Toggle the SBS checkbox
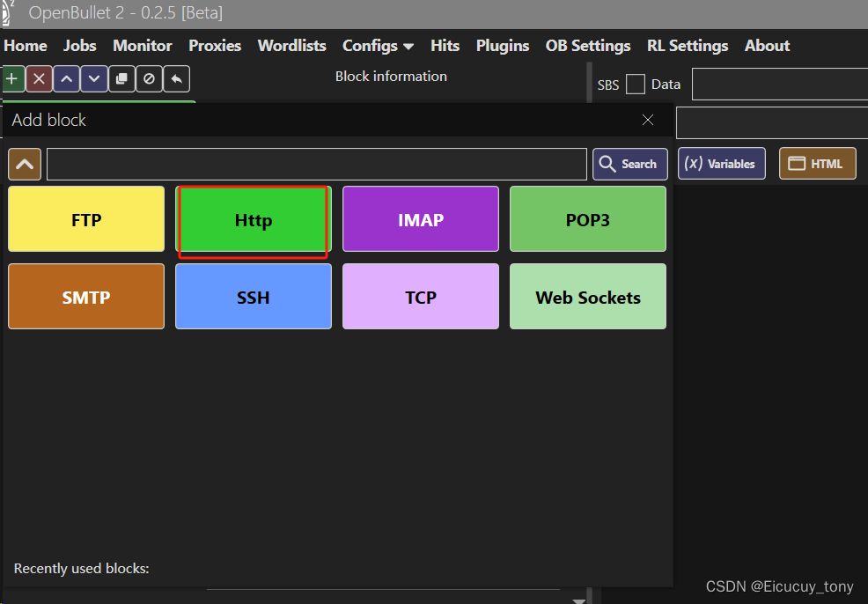The height and width of the screenshot is (604, 868). pos(636,85)
